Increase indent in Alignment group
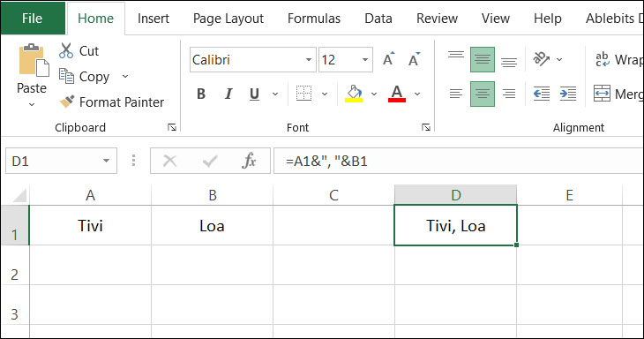 click(x=568, y=94)
